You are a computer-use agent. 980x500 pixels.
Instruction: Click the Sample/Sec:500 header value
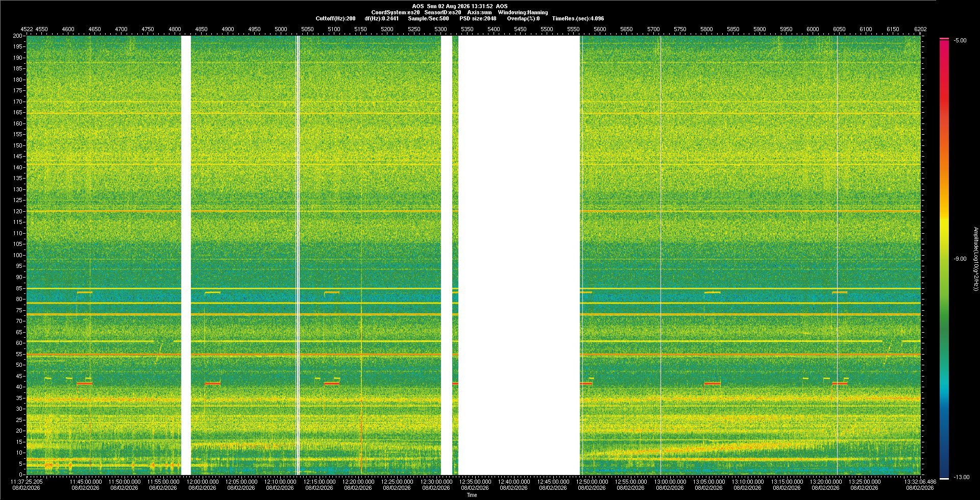[428, 18]
